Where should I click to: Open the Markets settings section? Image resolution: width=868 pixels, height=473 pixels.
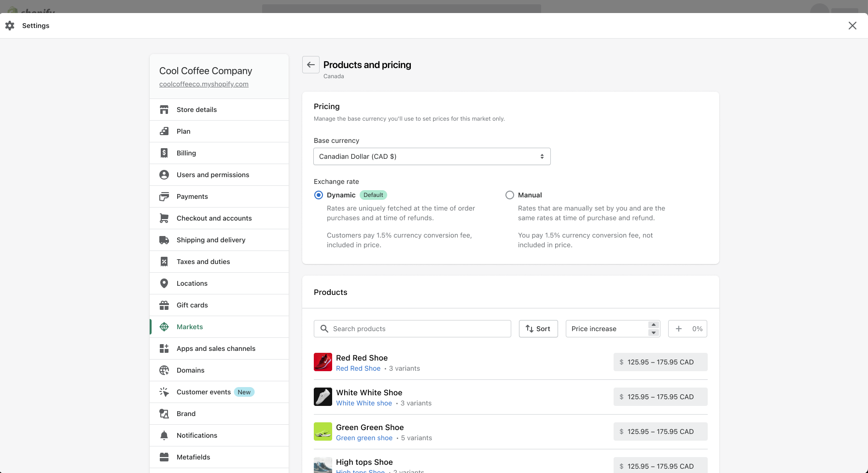[x=190, y=327]
